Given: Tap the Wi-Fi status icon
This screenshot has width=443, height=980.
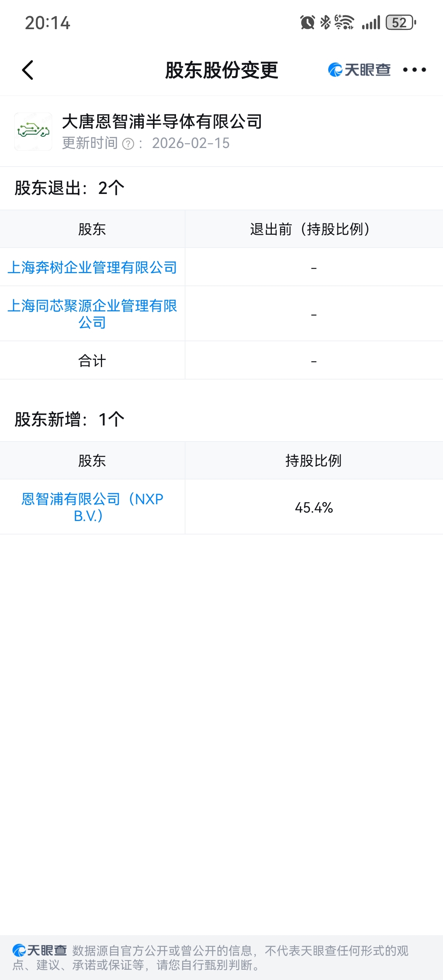Looking at the screenshot, I should [344, 23].
